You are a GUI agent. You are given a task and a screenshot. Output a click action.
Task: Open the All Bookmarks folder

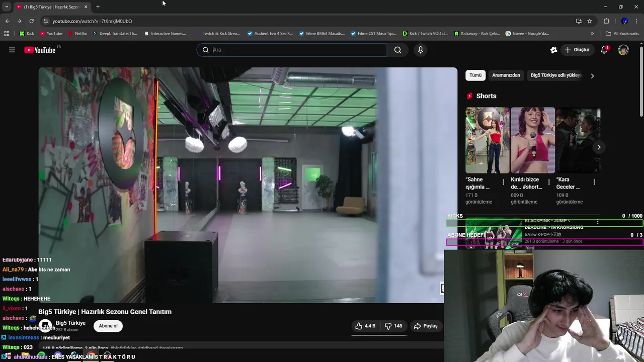(x=622, y=34)
